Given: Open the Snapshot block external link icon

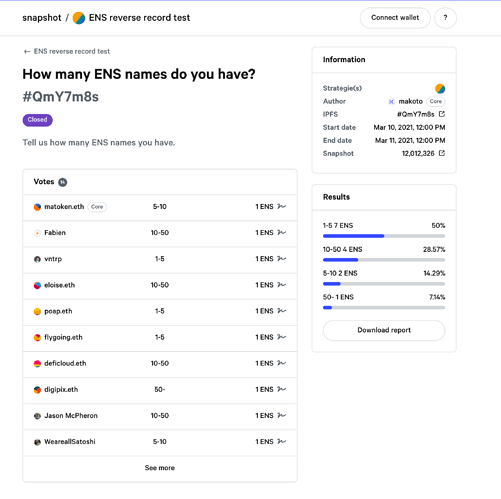Looking at the screenshot, I should pos(442,153).
